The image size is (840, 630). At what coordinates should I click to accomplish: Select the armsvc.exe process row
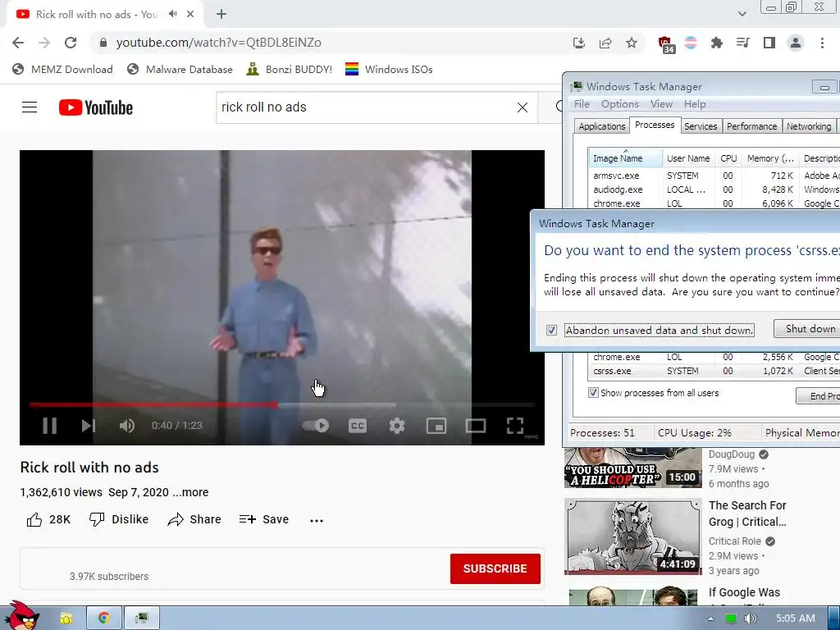tap(714, 176)
